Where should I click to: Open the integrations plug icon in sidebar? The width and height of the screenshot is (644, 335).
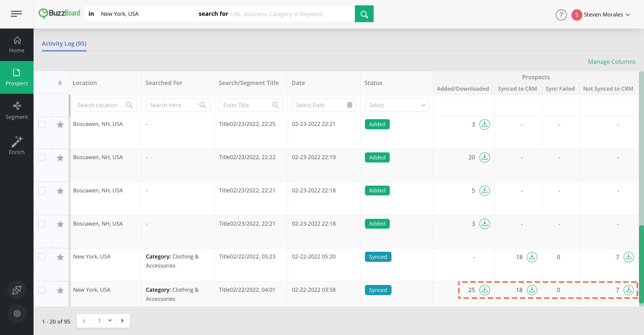coord(17,290)
